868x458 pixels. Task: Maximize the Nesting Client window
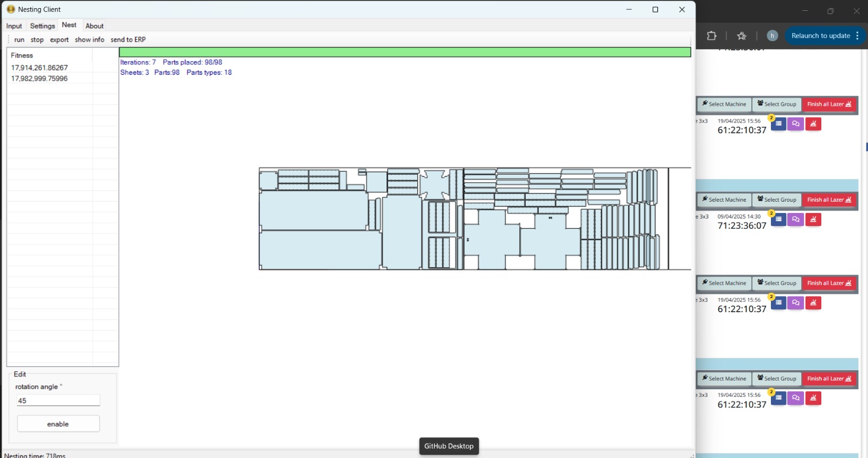[x=655, y=9]
